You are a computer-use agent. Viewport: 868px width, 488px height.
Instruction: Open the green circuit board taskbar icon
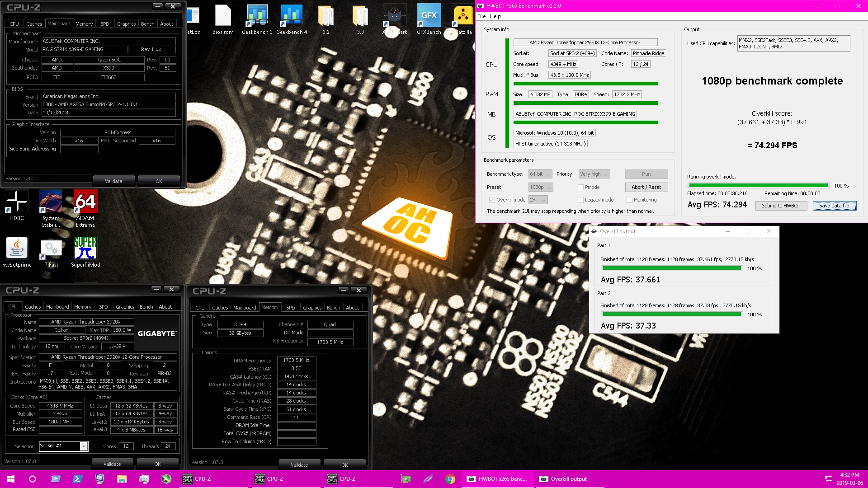406,479
